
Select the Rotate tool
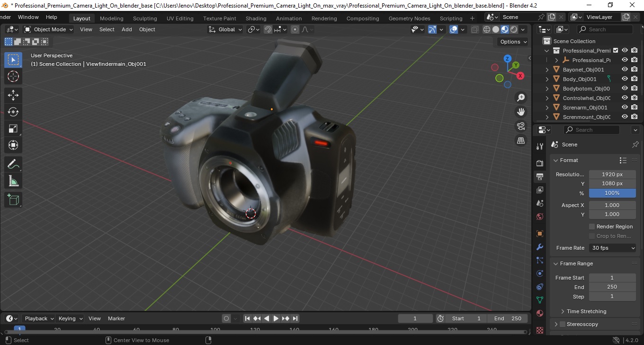tap(13, 112)
